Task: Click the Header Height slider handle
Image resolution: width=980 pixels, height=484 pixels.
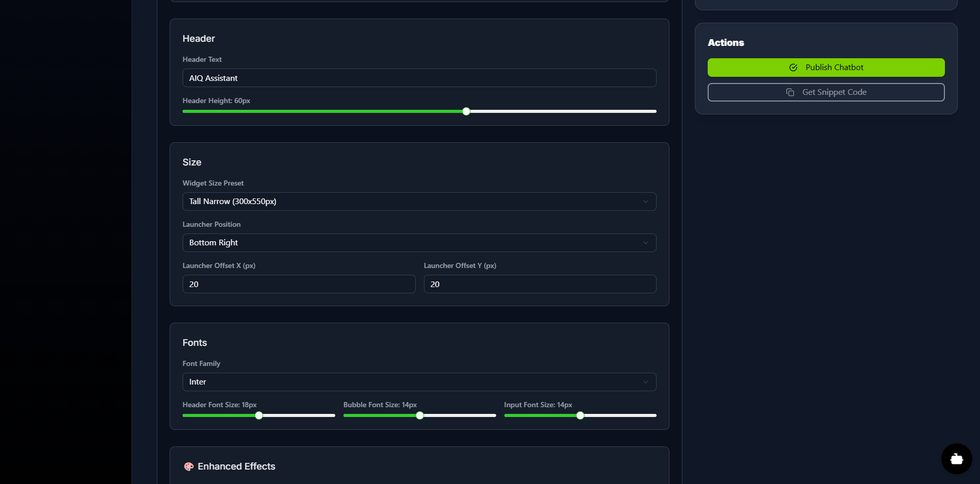Action: click(x=466, y=111)
